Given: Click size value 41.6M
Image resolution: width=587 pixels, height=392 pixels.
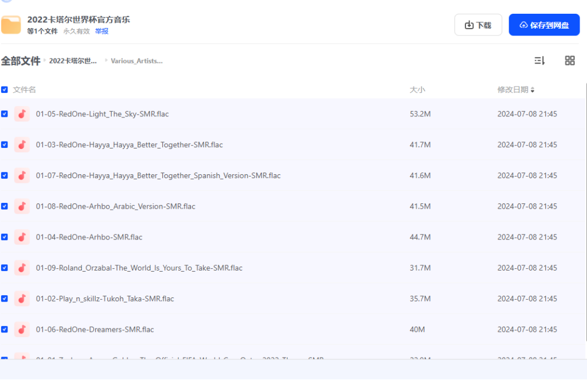Looking at the screenshot, I should tap(420, 175).
